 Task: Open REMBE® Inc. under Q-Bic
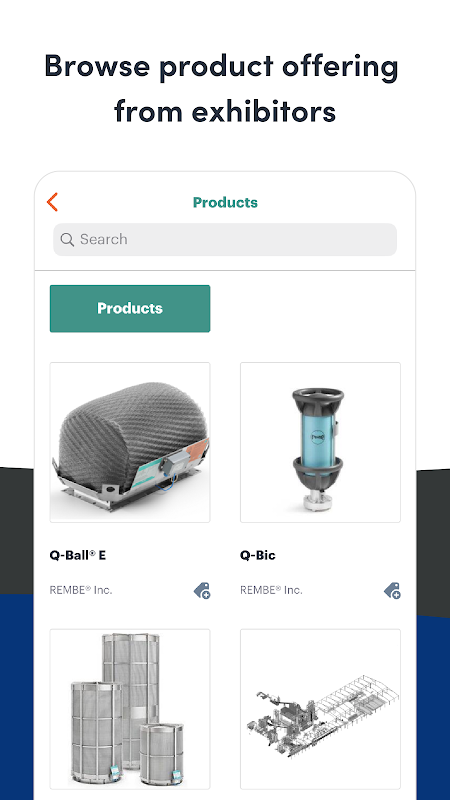point(271,590)
